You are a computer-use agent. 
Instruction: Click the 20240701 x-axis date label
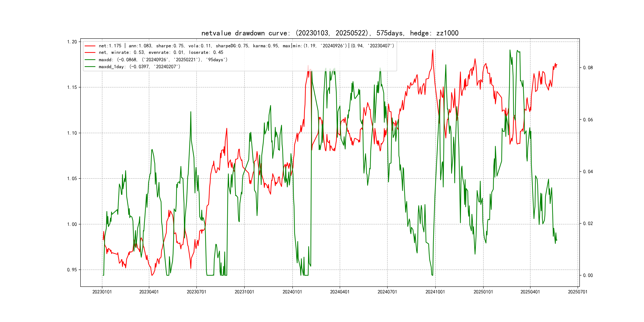[387, 292]
